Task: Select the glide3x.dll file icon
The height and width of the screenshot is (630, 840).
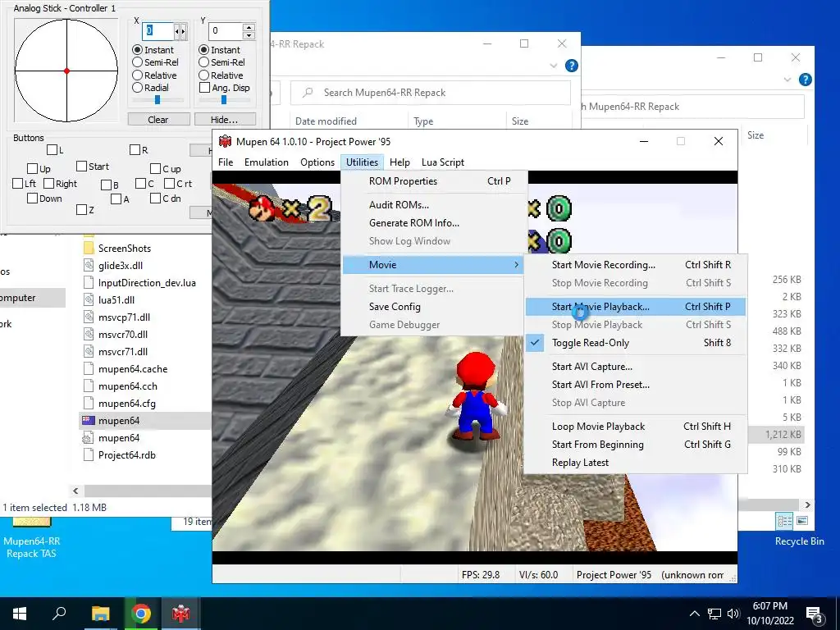Action: click(x=89, y=265)
